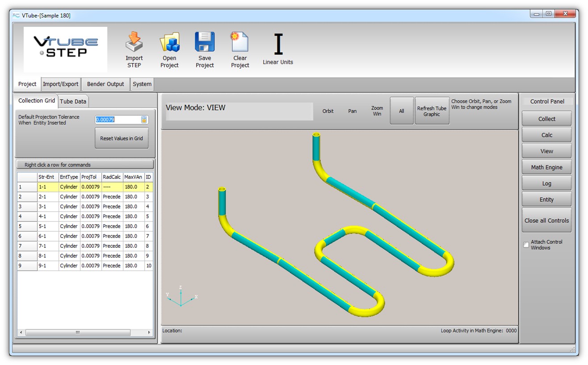Select the Linear Units icon
588x365 pixels.
coord(278,45)
